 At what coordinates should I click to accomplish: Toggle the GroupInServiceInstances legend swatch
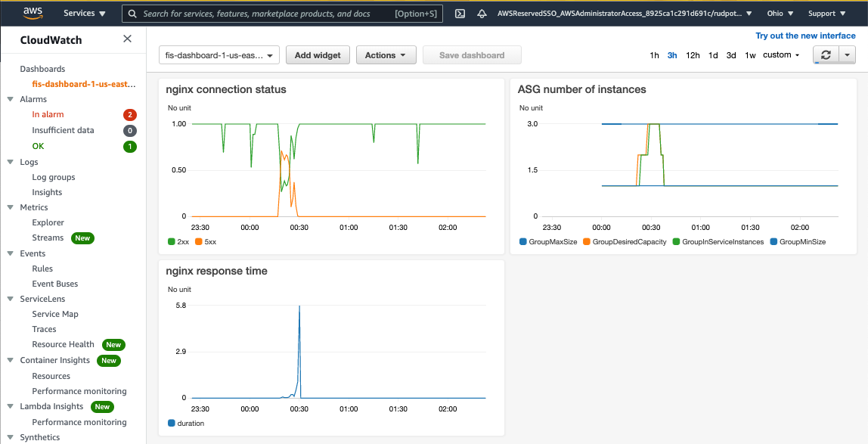tap(675, 242)
